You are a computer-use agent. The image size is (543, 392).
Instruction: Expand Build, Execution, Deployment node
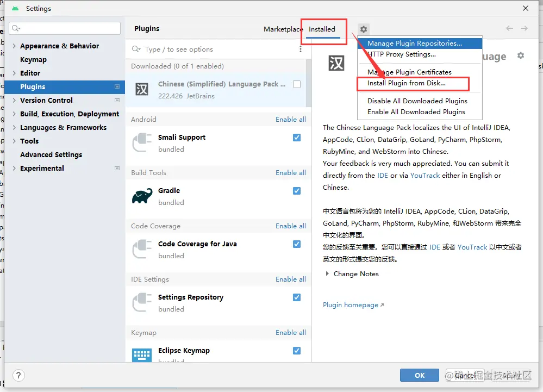pyautogui.click(x=14, y=114)
